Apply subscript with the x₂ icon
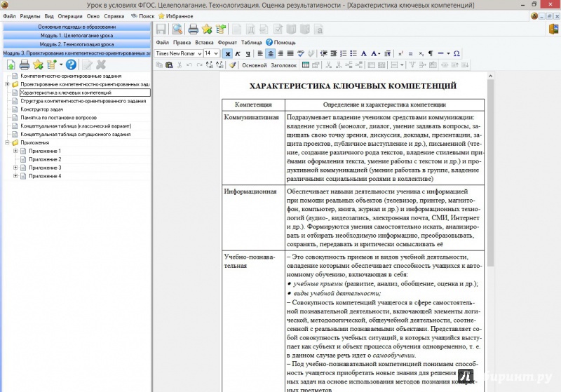561x392 pixels. click(x=421, y=54)
